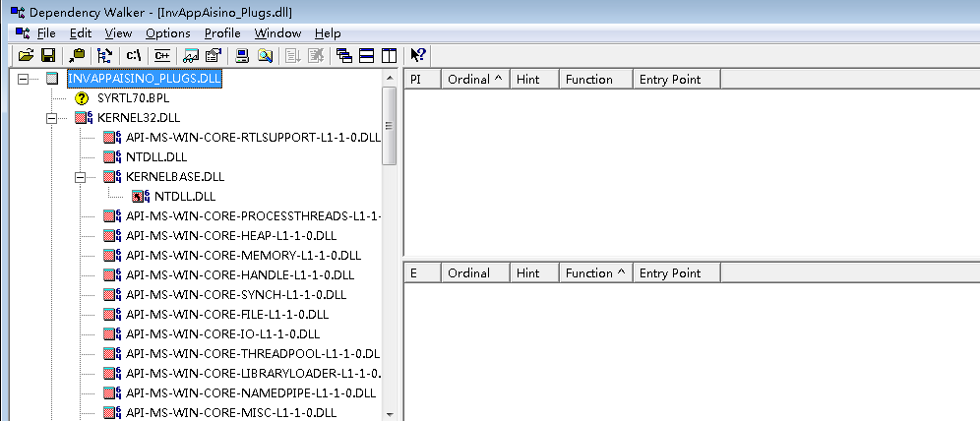The height and width of the screenshot is (421, 980).
Task: Select KERNEL32.DLL in the tree
Action: pos(139,118)
